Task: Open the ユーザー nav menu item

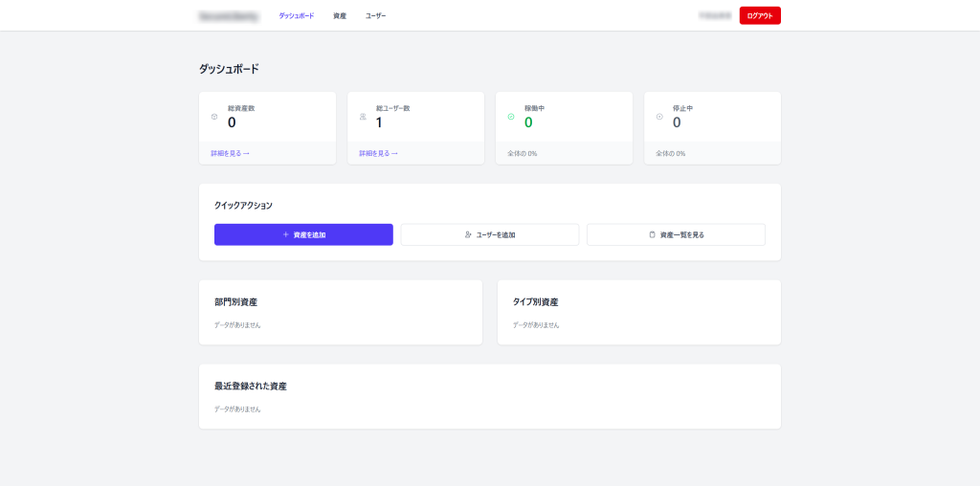Action: [375, 16]
